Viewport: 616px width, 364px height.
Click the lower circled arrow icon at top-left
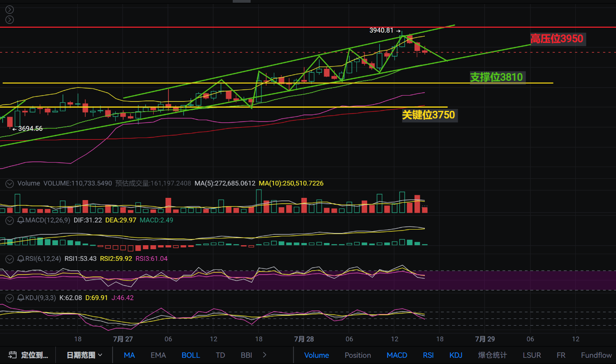click(9, 20)
